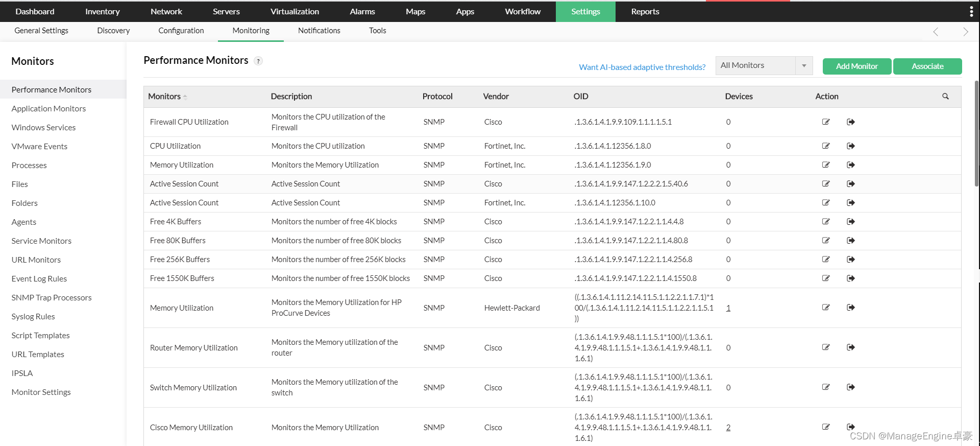Viewport: 980px width, 446px height.
Task: Open the Dashboard tab
Action: pyautogui.click(x=35, y=11)
